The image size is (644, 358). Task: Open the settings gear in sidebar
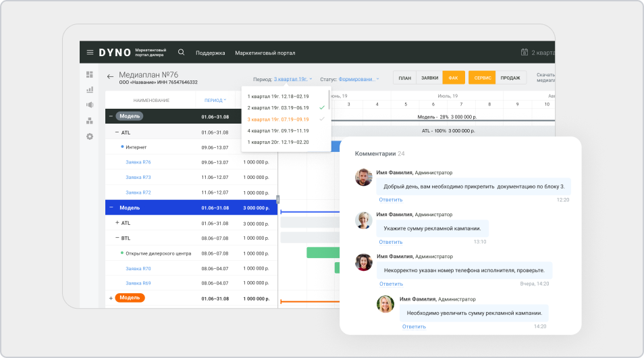89,136
